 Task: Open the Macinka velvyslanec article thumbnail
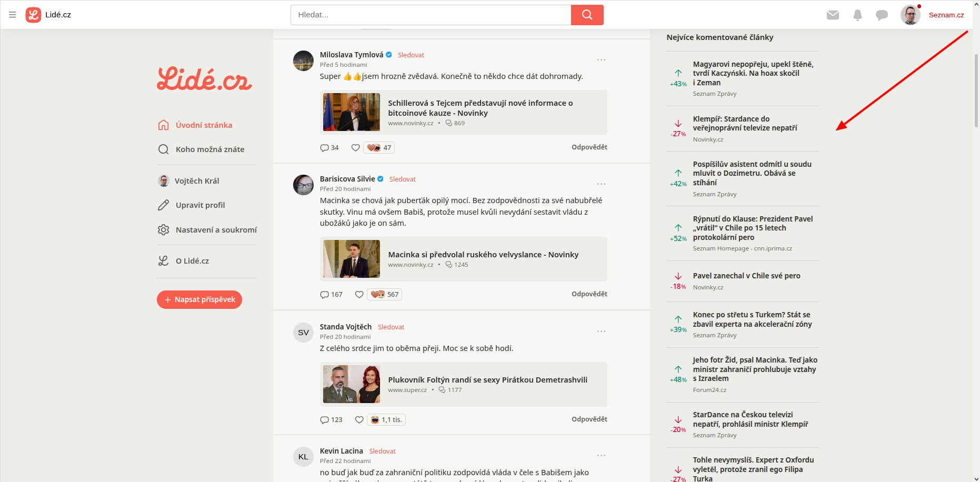[x=352, y=259]
